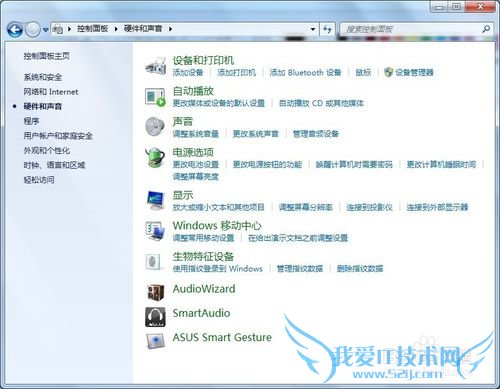The image size is (500, 389).
Task: Click 更改媒体或设备的默认设置 link
Action: [x=219, y=103]
